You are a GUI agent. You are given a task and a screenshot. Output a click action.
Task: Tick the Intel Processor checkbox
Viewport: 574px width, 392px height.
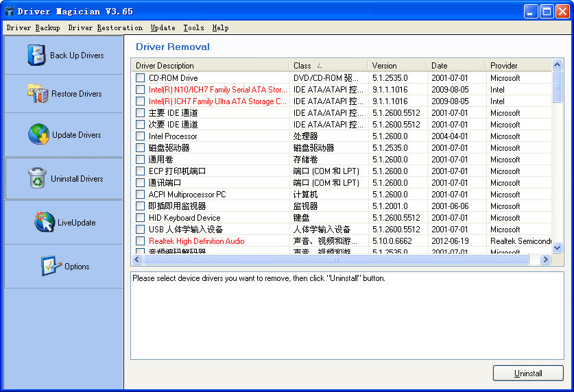(140, 136)
